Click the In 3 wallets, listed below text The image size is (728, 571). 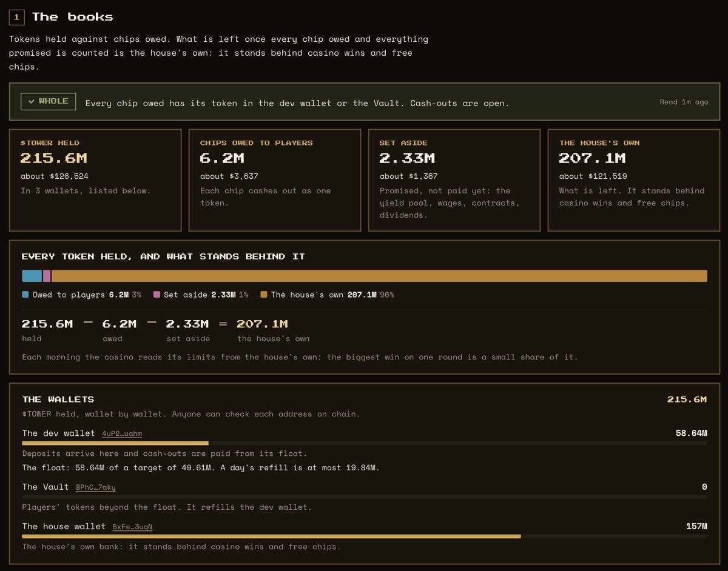pyautogui.click(x=86, y=190)
